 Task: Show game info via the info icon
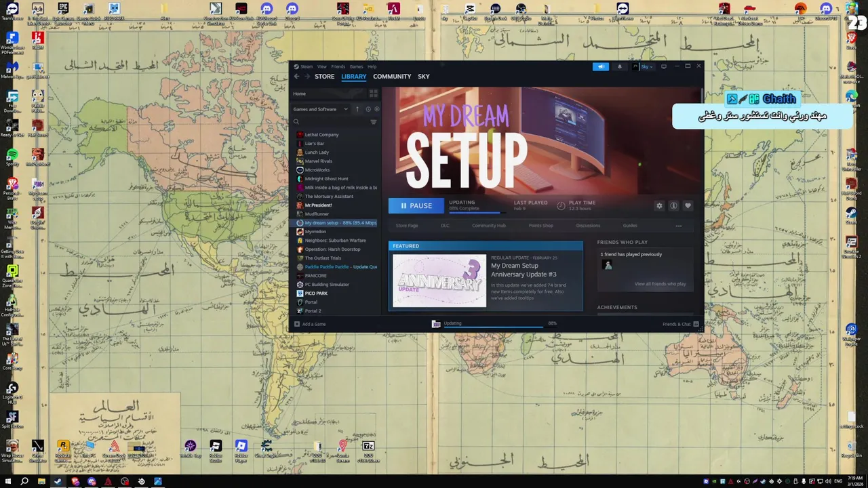(x=673, y=205)
